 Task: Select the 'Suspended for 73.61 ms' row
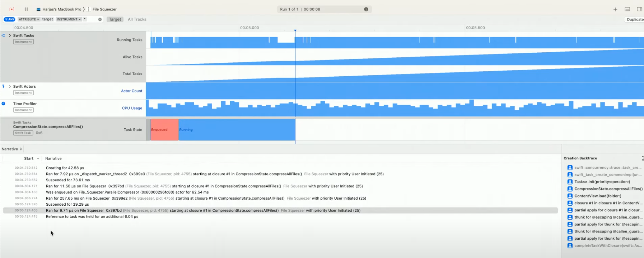pos(280,180)
